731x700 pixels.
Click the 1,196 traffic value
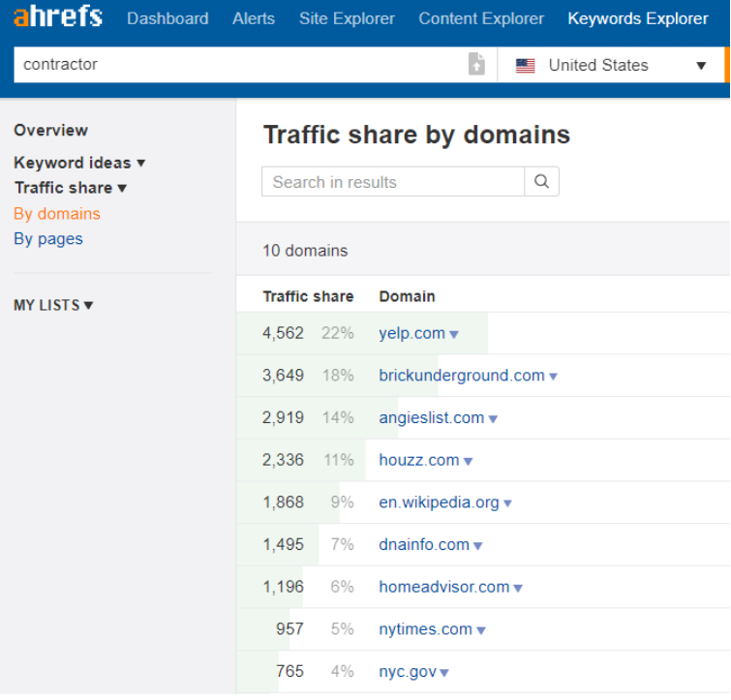tap(283, 587)
